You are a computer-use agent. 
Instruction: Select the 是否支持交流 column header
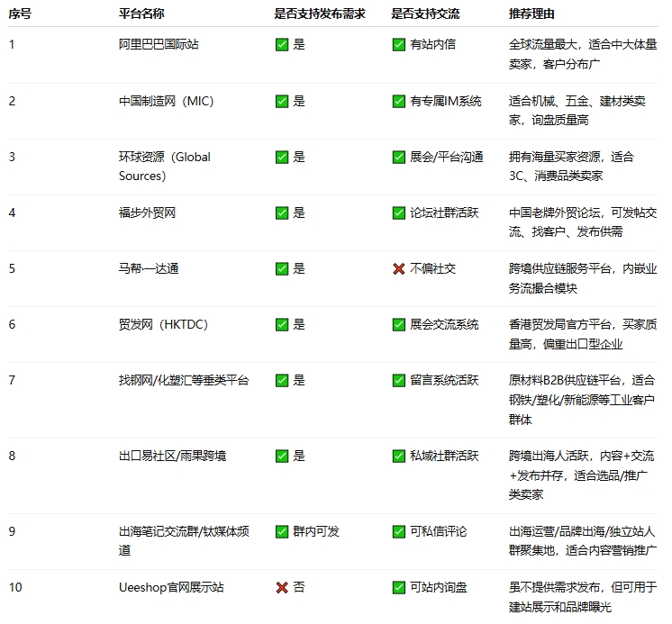pos(425,14)
